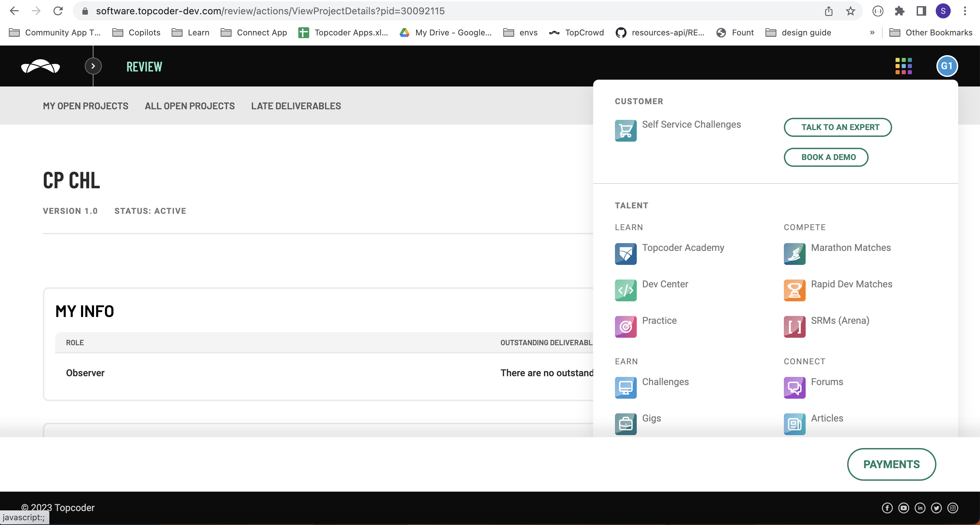The height and width of the screenshot is (525, 980).
Task: Open the Other Bookmarks folder
Action: point(931,33)
